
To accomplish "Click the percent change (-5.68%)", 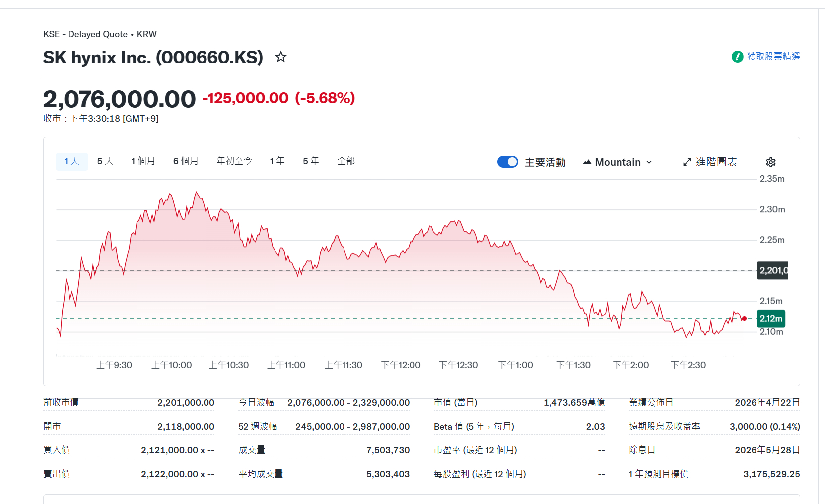I will (x=325, y=98).
